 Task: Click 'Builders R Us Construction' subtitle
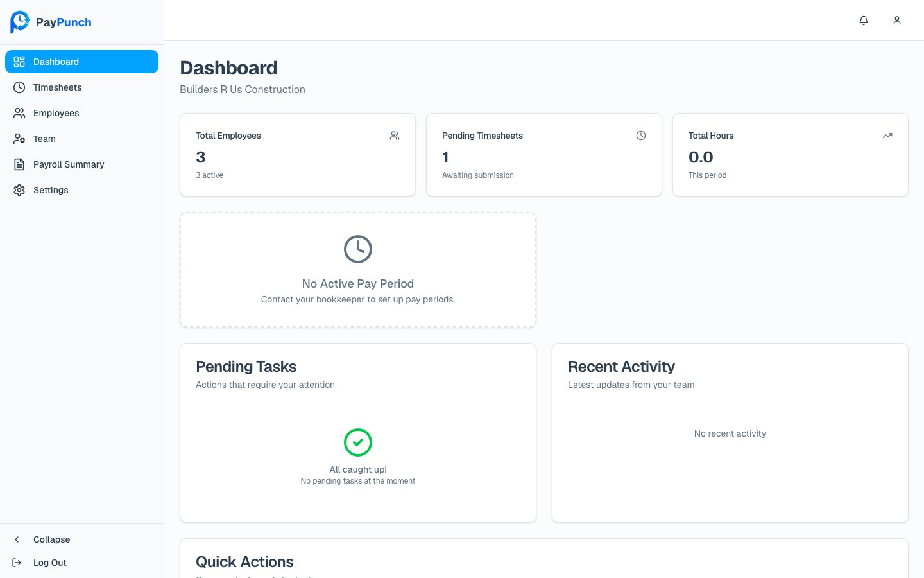pos(243,89)
